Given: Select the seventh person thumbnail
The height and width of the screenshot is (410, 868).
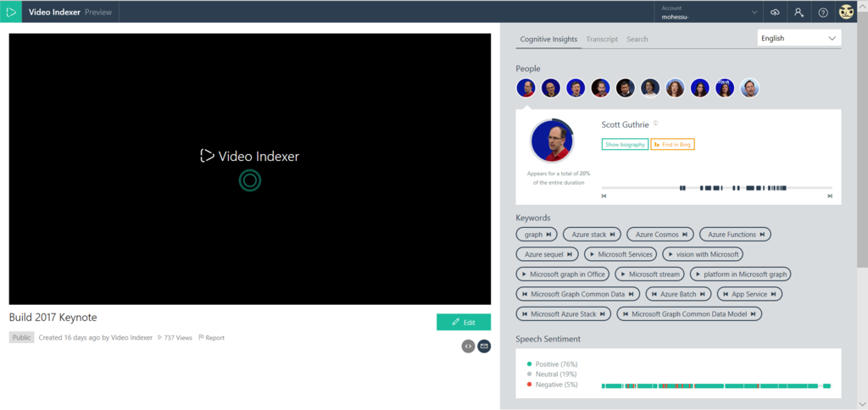Looking at the screenshot, I should (x=676, y=87).
